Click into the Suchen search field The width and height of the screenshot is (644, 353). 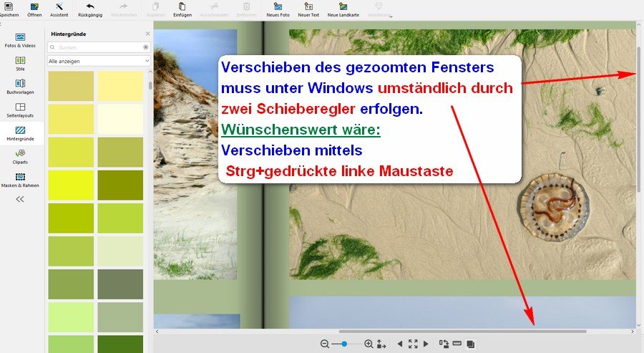99,47
